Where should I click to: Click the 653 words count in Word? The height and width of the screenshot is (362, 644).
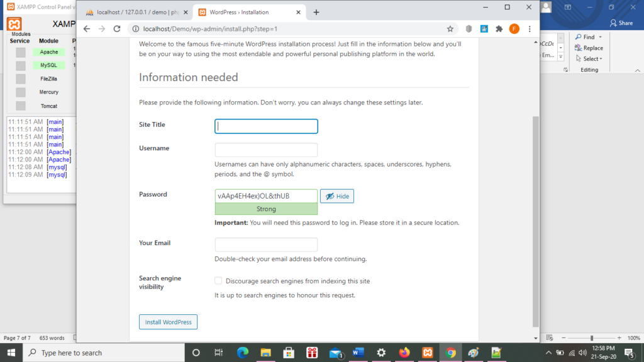[x=52, y=337]
